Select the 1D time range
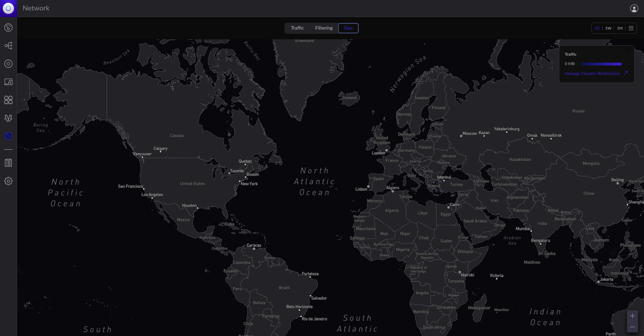644x336 pixels. [x=597, y=28]
